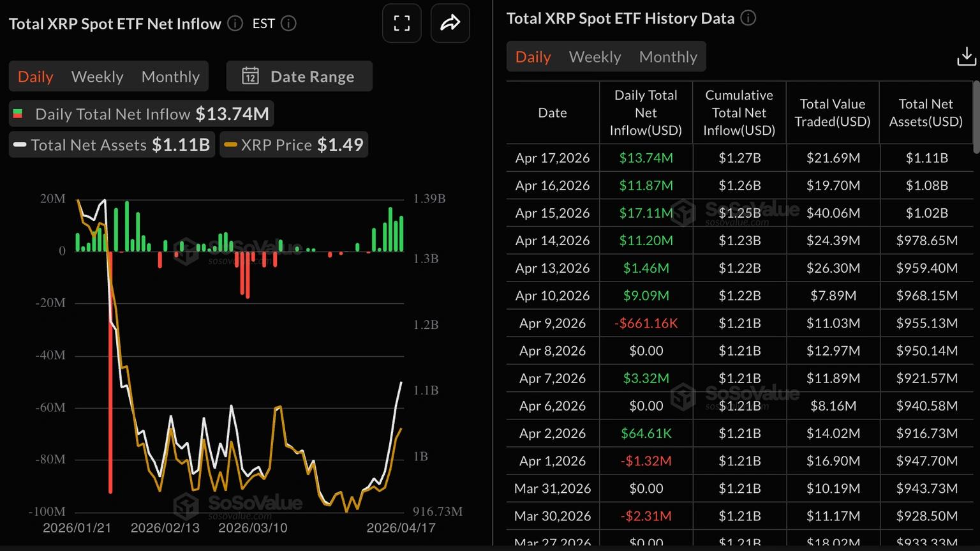The height and width of the screenshot is (551, 980).
Task: Open the Date Range picker
Action: (299, 77)
